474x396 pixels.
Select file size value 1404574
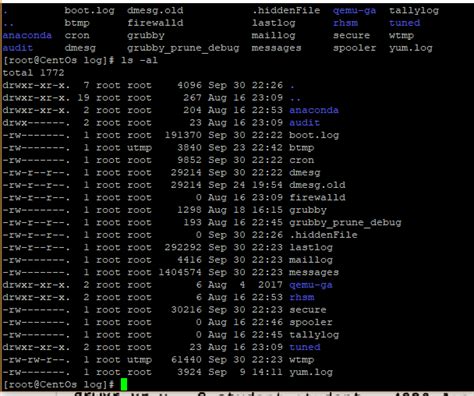[x=180, y=272]
